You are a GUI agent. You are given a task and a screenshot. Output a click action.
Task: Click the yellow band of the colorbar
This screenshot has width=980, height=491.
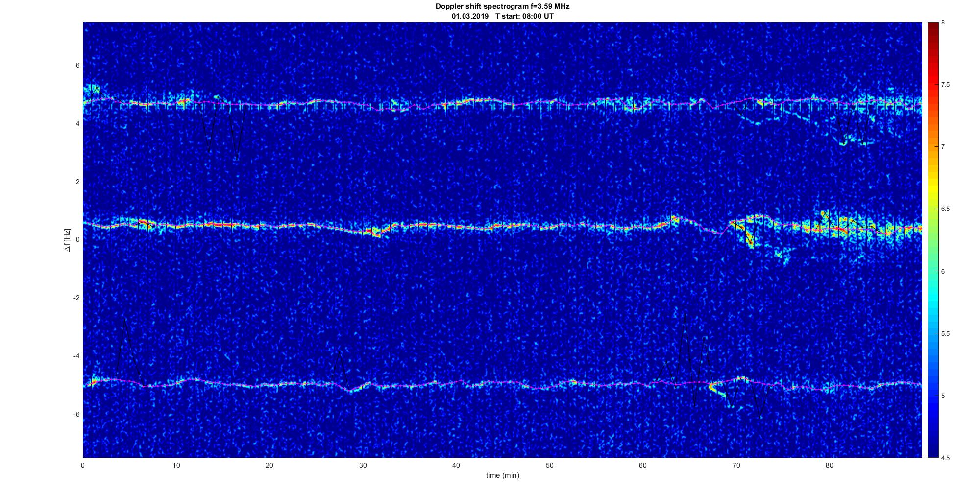point(932,188)
